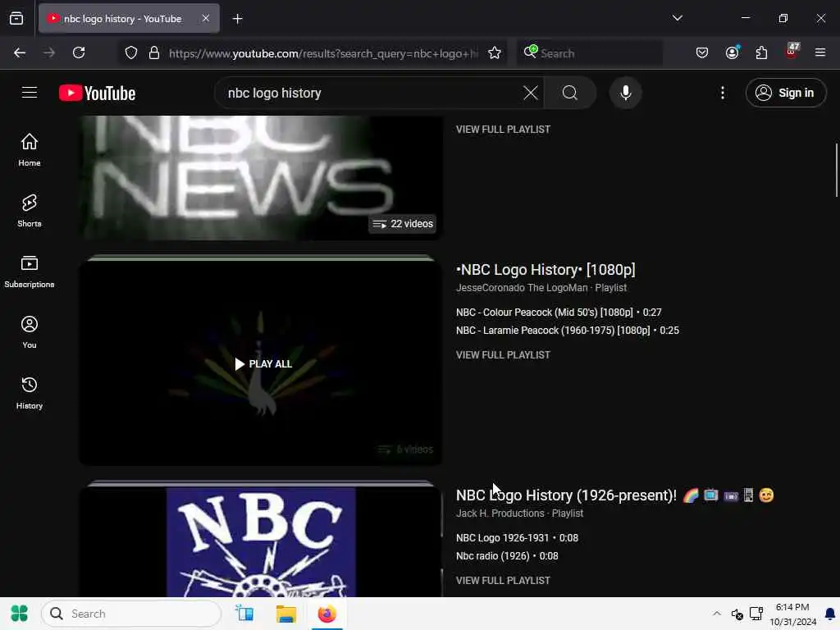Clear the search query with the X

pos(531,93)
